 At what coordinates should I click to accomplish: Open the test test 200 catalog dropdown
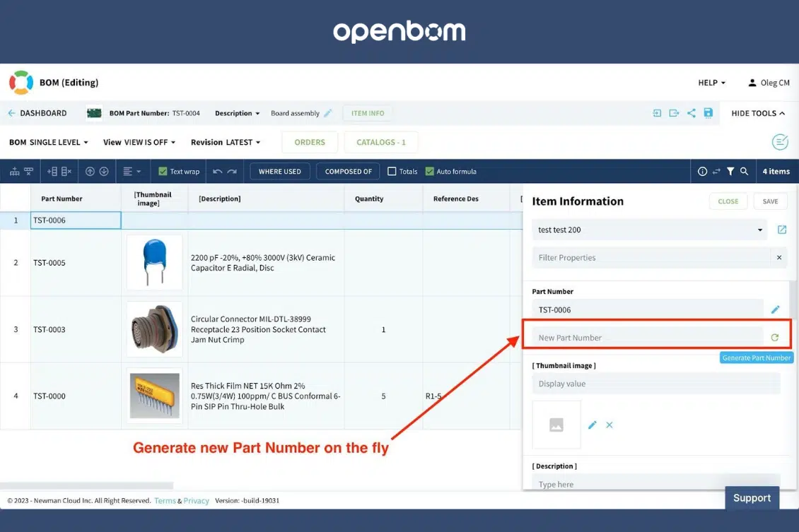651,230
